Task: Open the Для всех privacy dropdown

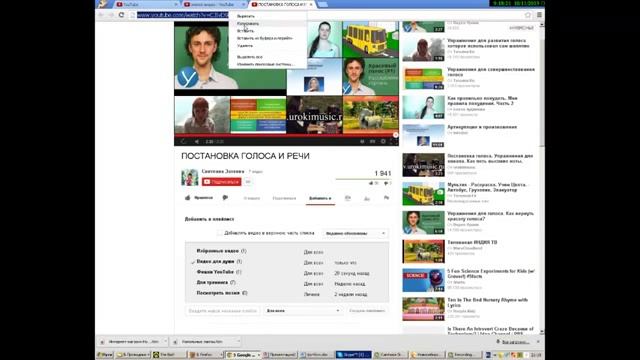Action: (302, 311)
